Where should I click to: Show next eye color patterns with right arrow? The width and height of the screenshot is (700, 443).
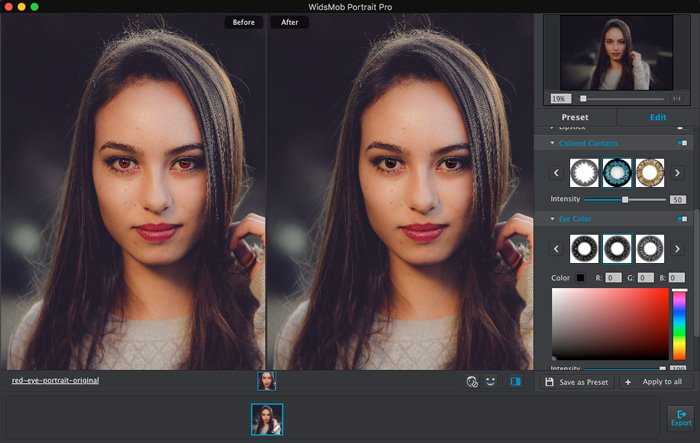[677, 249]
